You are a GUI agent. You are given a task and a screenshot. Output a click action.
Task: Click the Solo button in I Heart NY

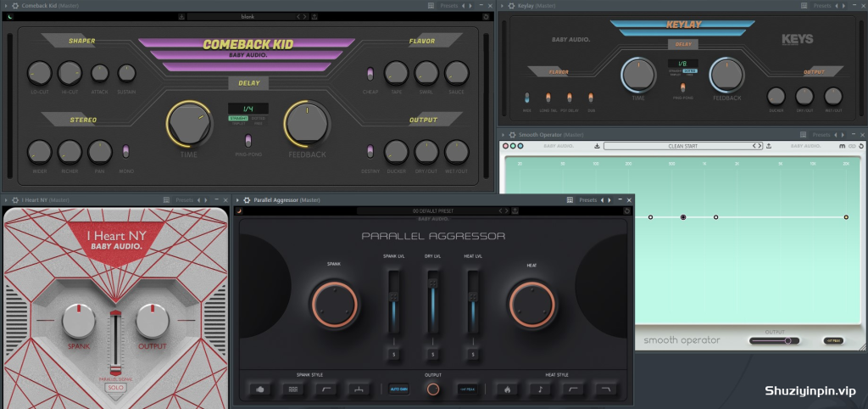point(116,388)
